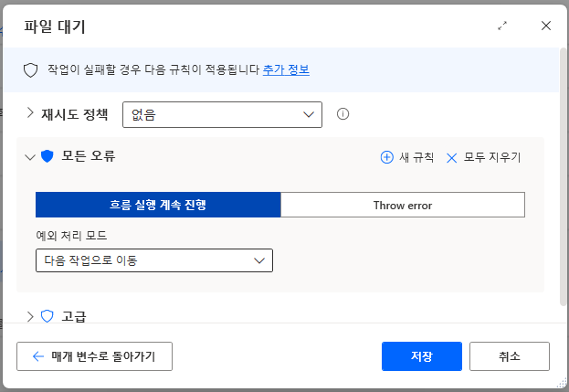Close the 파일 대기 dialog

point(546,26)
